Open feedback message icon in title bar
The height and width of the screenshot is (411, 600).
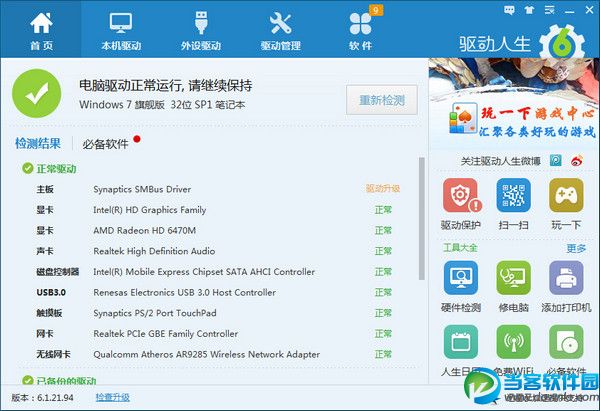point(509,10)
